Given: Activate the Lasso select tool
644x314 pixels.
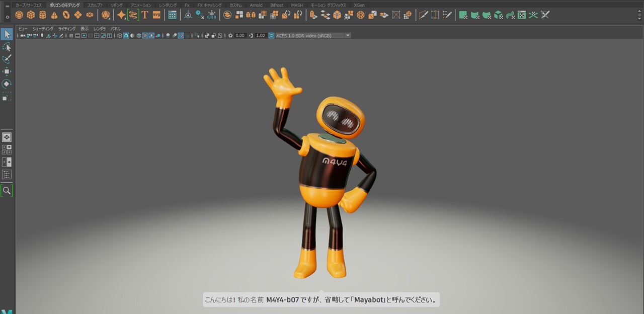Looking at the screenshot, I should pos(7,47).
